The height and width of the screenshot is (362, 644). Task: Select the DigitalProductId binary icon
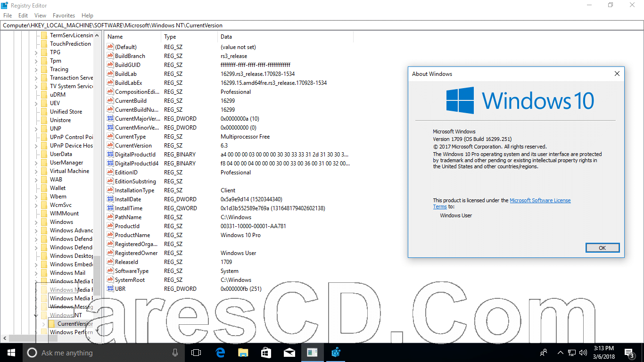(110, 155)
